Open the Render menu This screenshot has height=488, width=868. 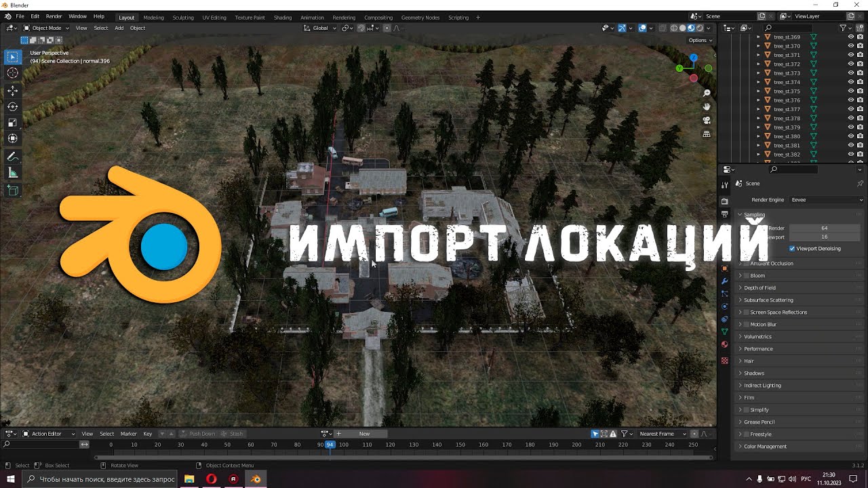54,16
